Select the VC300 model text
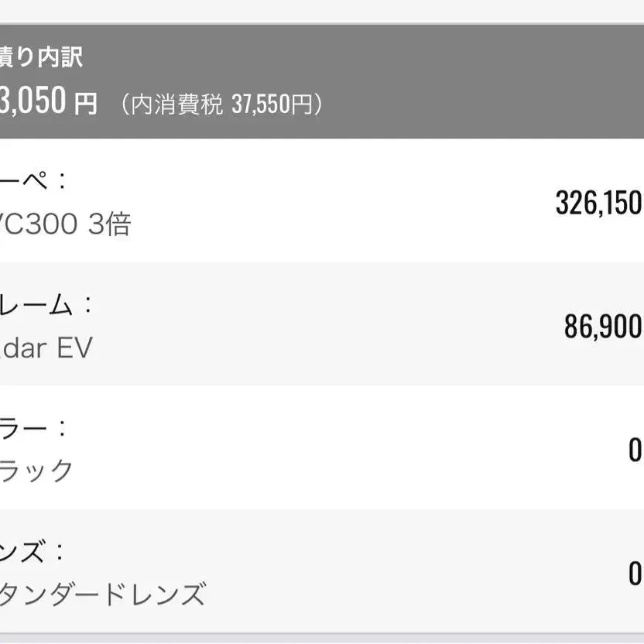This screenshot has width=644, height=644. [x=39, y=224]
